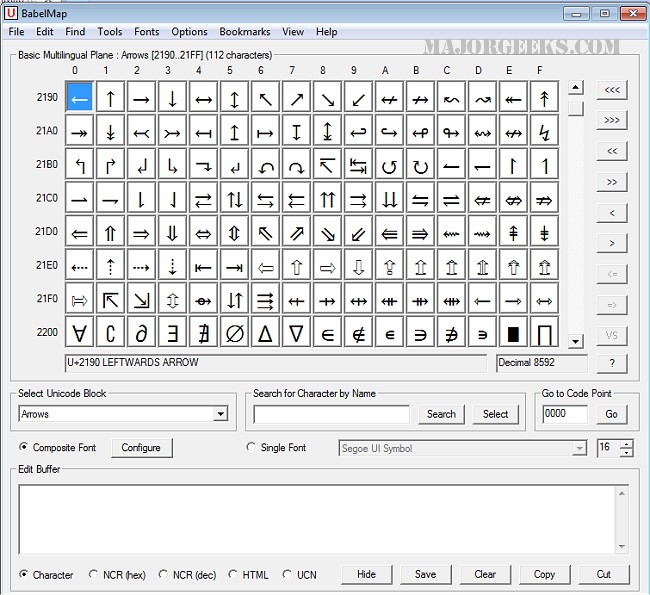The width and height of the screenshot is (650, 595).
Task: Choose the HTML radio option
Action: tap(233, 574)
